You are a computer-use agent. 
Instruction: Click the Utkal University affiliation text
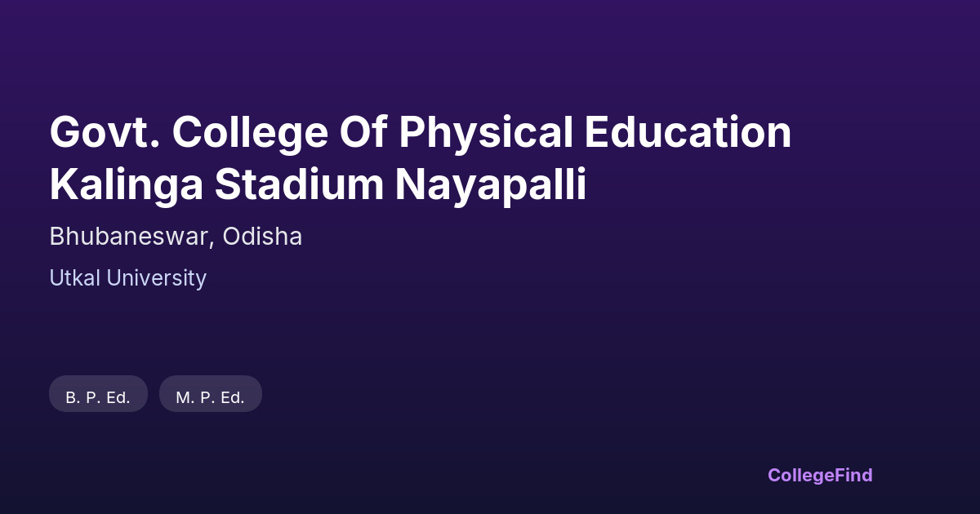pyautogui.click(x=127, y=278)
